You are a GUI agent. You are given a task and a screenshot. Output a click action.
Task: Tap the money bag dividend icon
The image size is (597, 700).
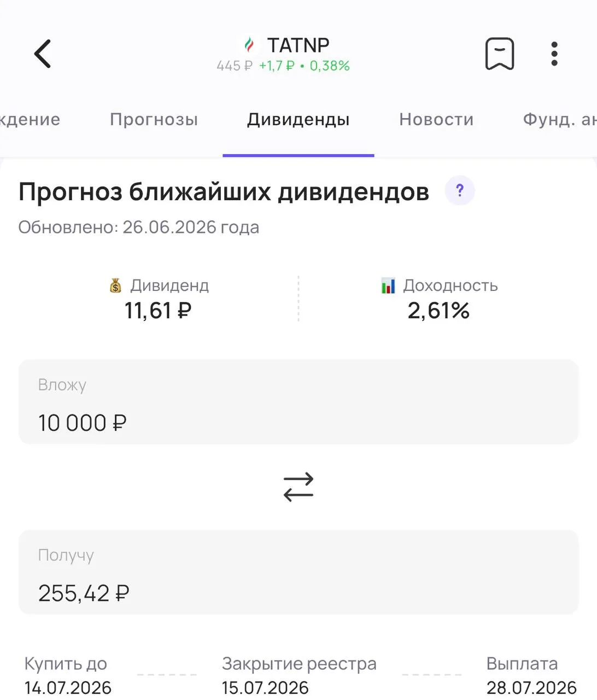(115, 285)
